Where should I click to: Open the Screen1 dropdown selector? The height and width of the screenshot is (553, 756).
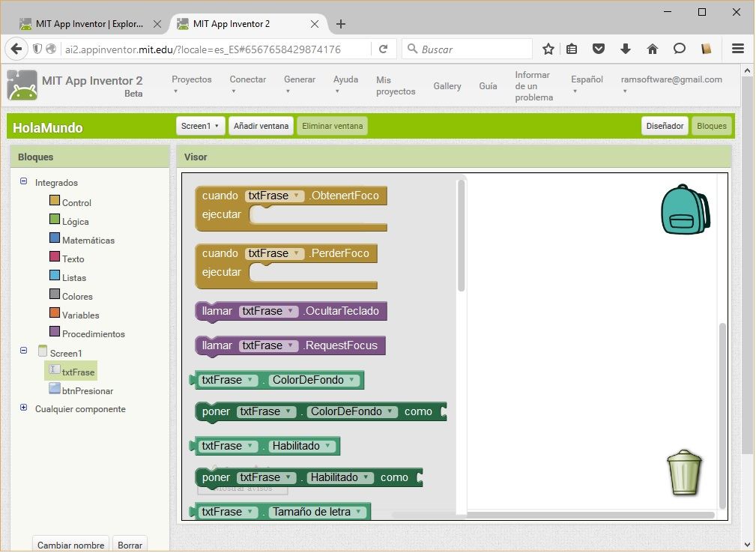pos(199,126)
